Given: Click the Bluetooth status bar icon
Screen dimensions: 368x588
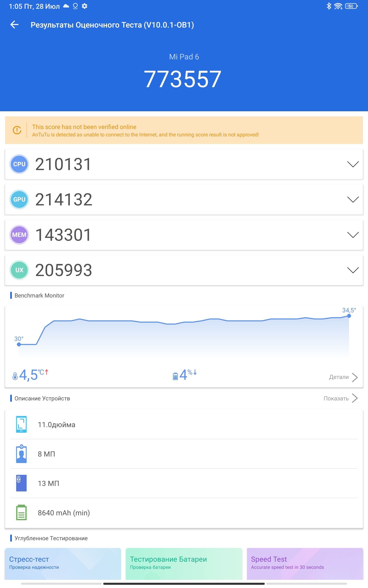Looking at the screenshot, I should pos(329,6).
